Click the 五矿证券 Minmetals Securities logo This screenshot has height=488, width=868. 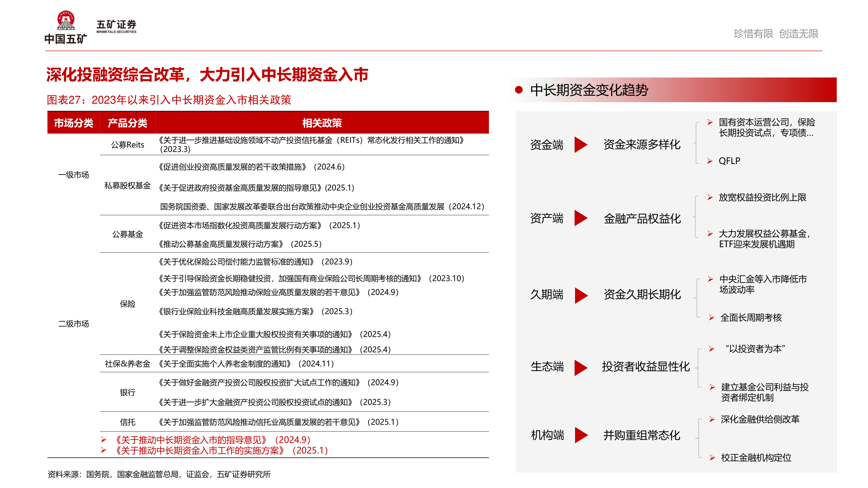(x=116, y=25)
